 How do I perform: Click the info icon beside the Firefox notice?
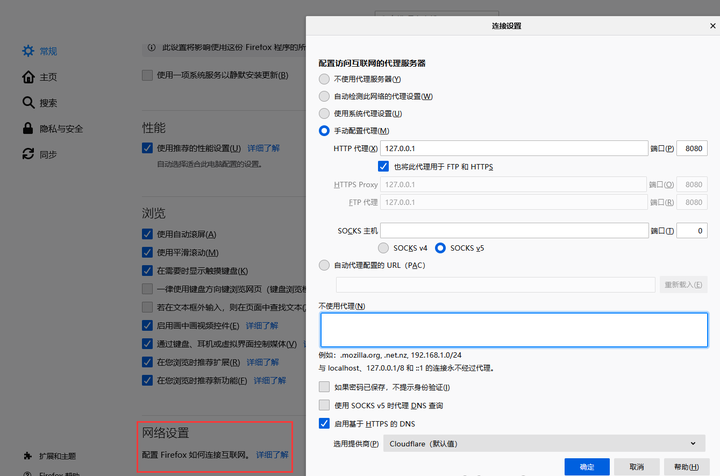coord(152,47)
